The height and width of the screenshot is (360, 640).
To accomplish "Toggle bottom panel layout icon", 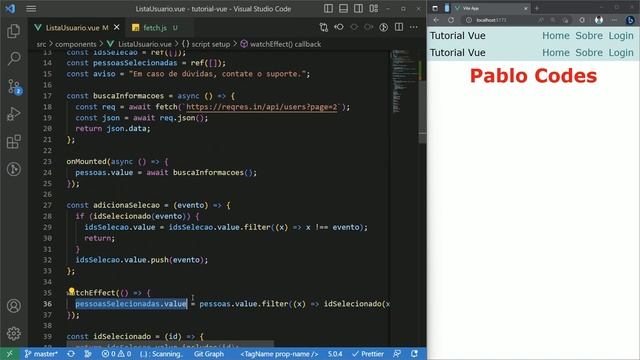I will tap(343, 9).
